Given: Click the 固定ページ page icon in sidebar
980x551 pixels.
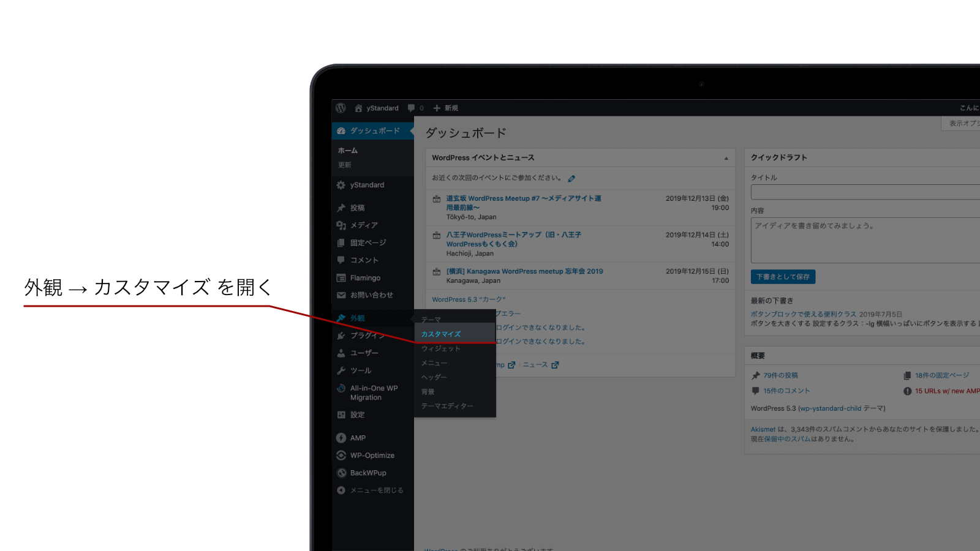Looking at the screenshot, I should click(x=341, y=243).
